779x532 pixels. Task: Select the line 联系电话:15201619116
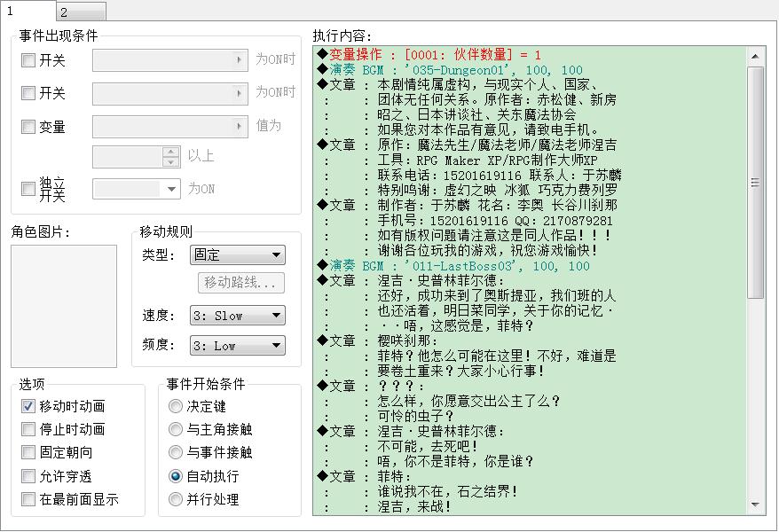coord(530,175)
